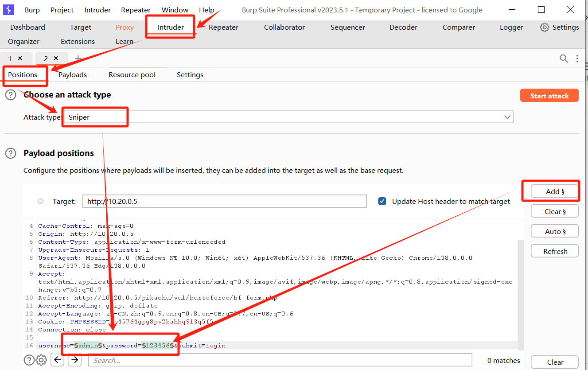Select the Resource pool sub-tab

point(132,75)
